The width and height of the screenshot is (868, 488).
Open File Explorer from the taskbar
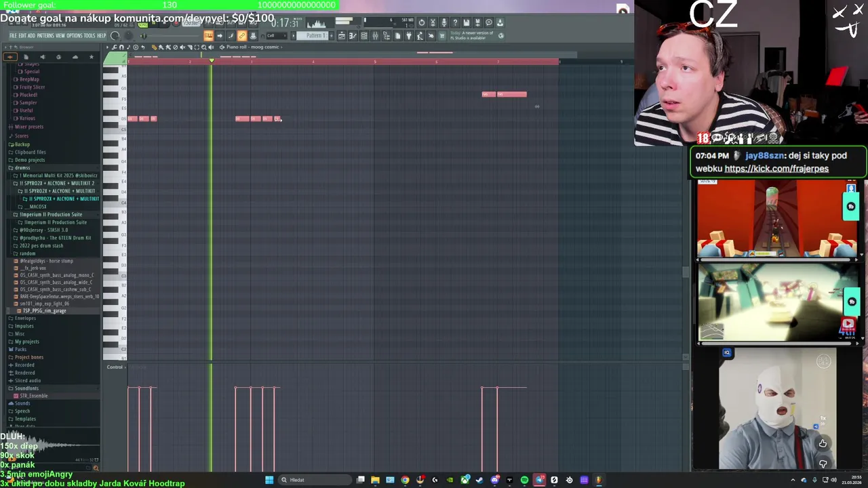(x=375, y=480)
